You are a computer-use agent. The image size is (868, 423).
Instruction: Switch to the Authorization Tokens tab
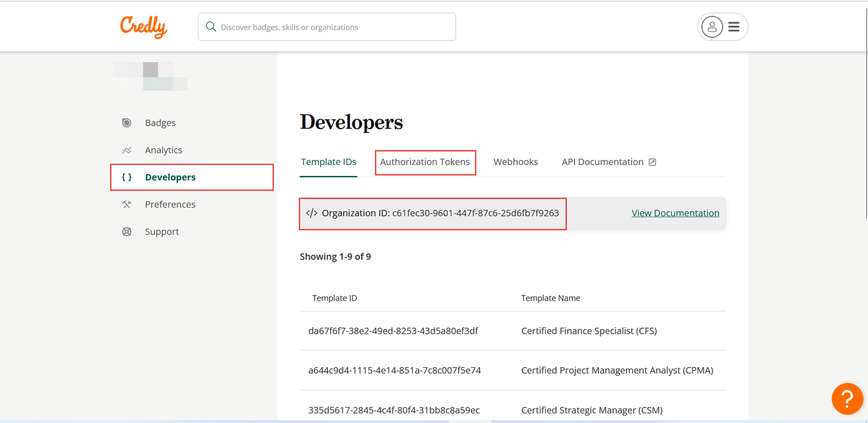pos(425,162)
